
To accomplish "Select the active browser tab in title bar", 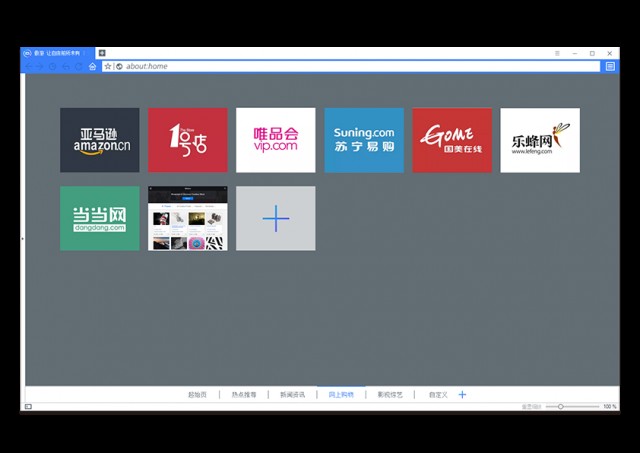I will pyautogui.click(x=57, y=53).
